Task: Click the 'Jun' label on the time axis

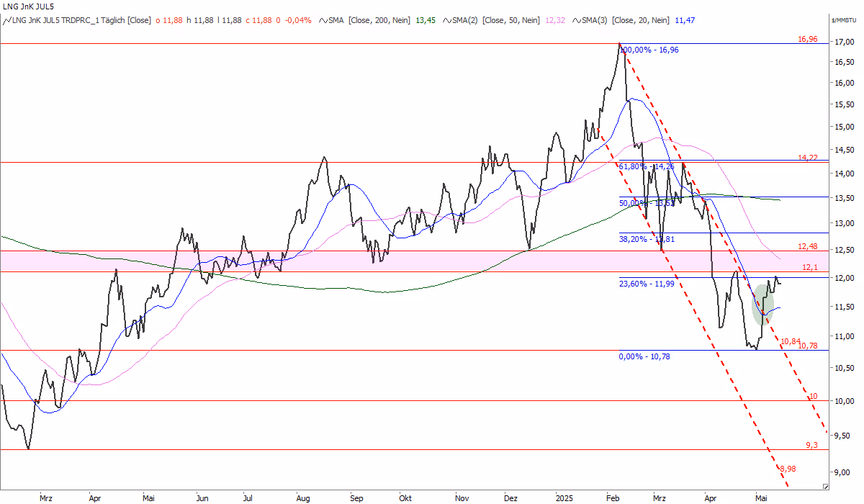Action: [203, 498]
